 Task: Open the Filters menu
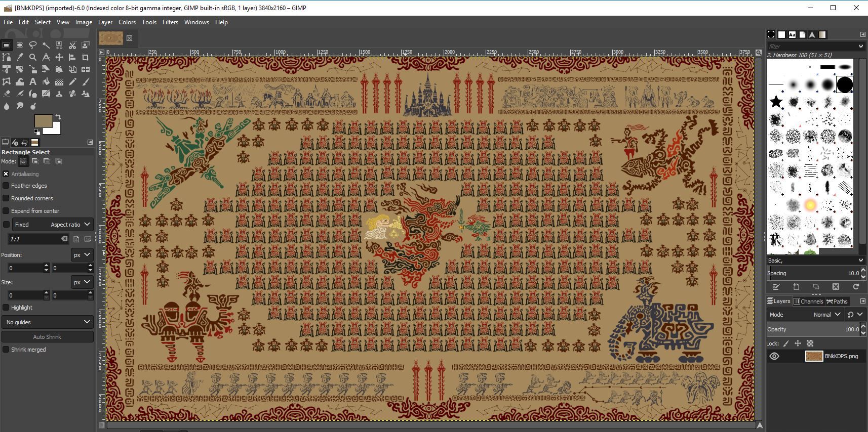(x=170, y=22)
